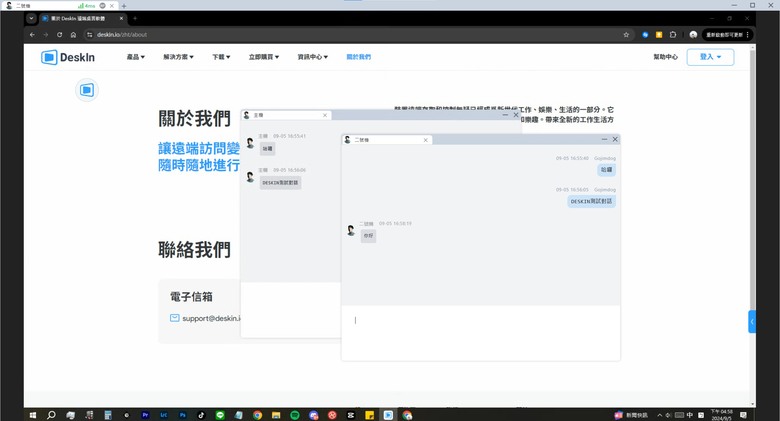Viewport: 780px width, 421px height.
Task: Click the round DeskIn badge icon below the logo
Action: [x=87, y=90]
